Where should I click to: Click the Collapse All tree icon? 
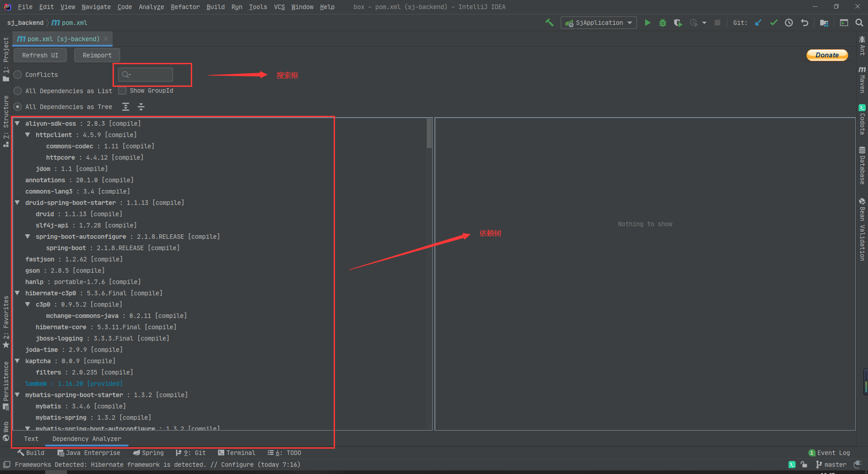pyautogui.click(x=141, y=107)
